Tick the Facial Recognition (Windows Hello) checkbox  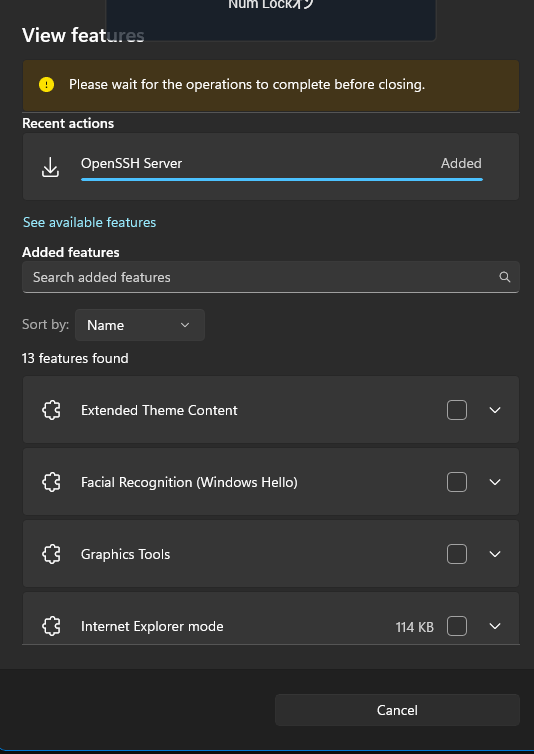(457, 482)
